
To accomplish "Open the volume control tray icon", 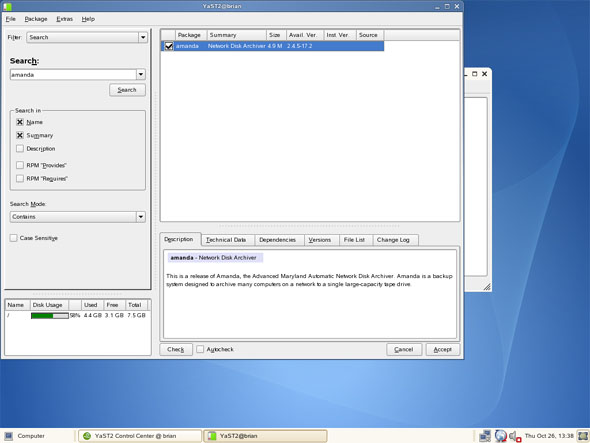I will pyautogui.click(x=515, y=436).
